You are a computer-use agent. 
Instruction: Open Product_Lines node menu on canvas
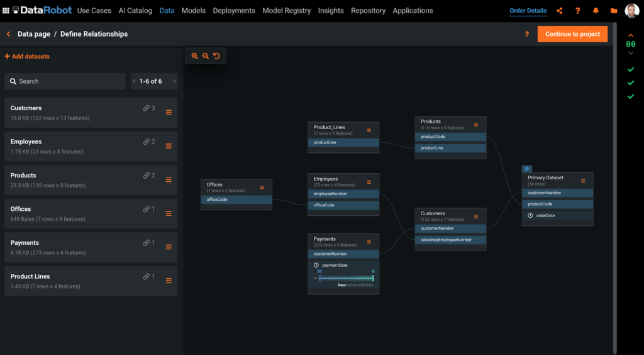coord(369,130)
